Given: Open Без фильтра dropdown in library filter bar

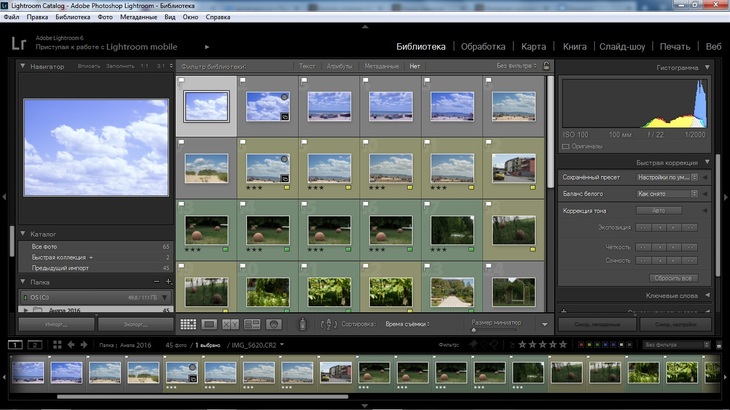Looking at the screenshot, I should tap(516, 66).
